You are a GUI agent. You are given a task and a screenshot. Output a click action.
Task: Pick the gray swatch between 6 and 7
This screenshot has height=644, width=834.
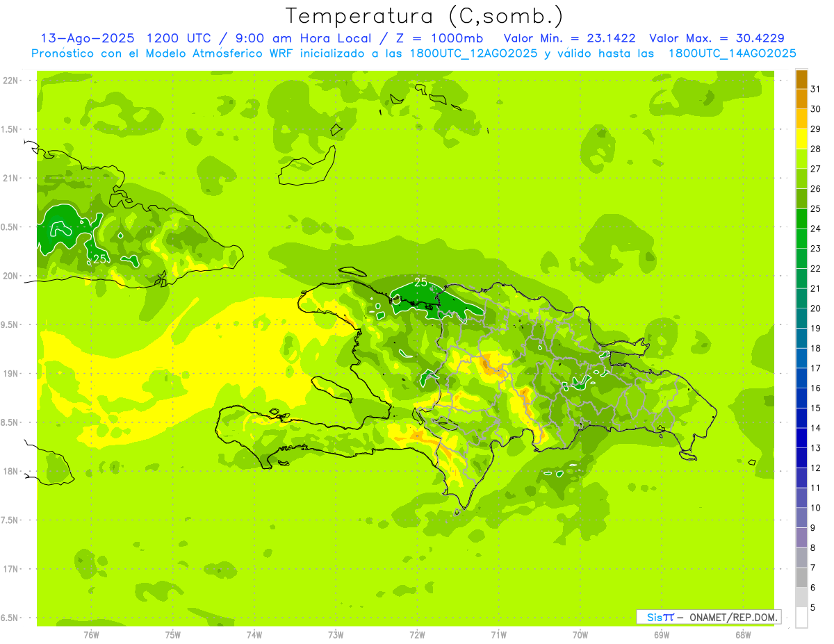tap(801, 578)
